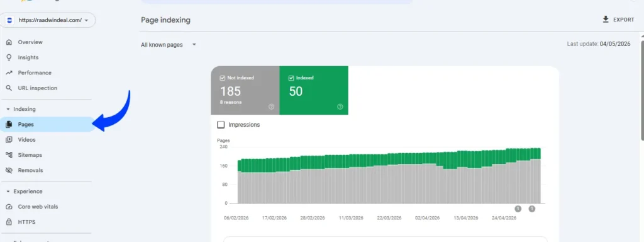Open the HTTPS report
The height and width of the screenshot is (242, 644).
(x=26, y=222)
